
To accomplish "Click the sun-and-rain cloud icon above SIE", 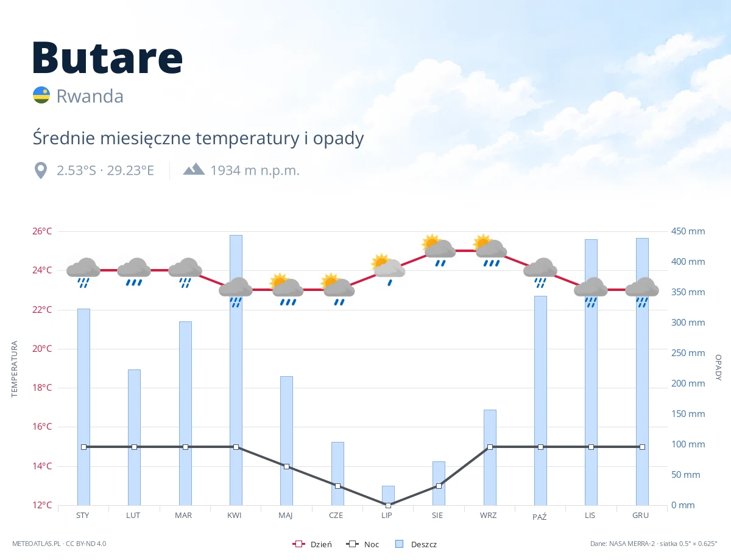I will click(439, 251).
